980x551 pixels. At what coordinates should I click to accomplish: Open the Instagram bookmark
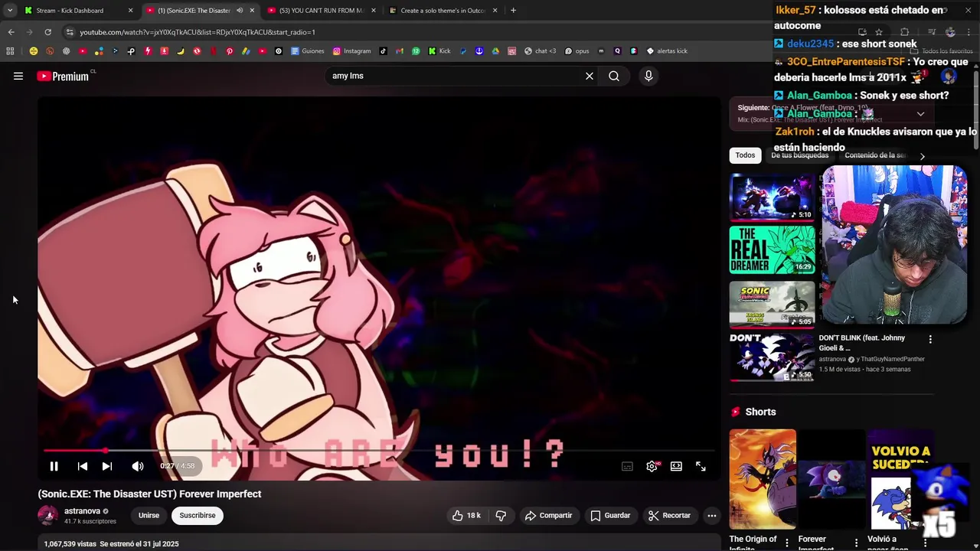coord(351,51)
